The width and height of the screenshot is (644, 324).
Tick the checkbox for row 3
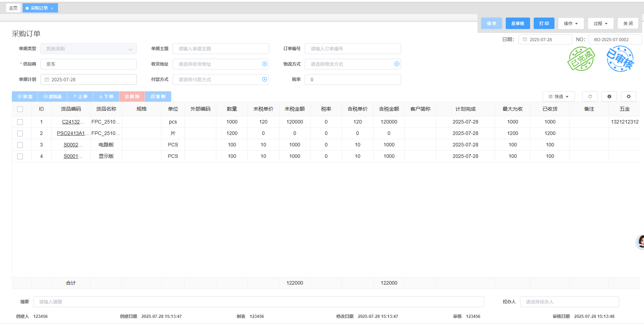pos(20,145)
